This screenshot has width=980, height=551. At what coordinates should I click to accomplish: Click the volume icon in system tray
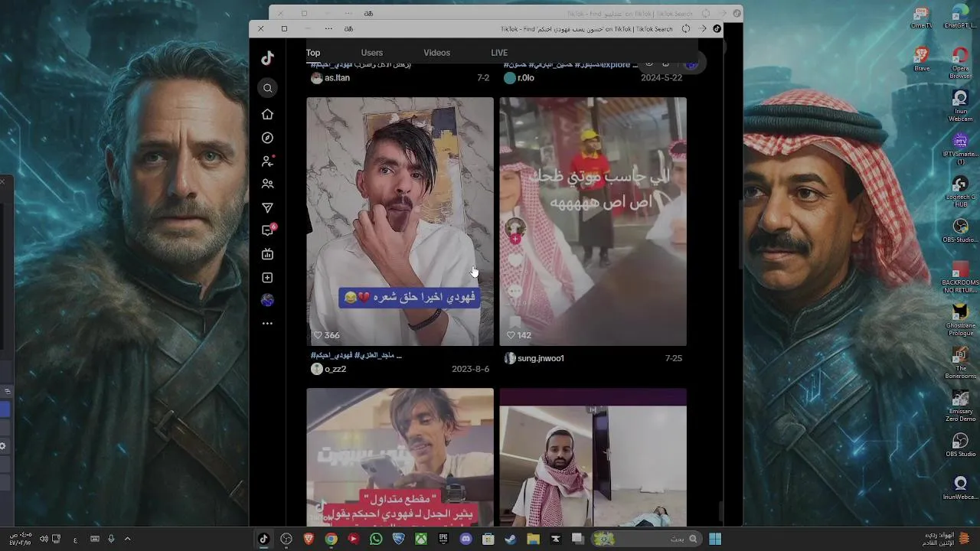[44, 539]
